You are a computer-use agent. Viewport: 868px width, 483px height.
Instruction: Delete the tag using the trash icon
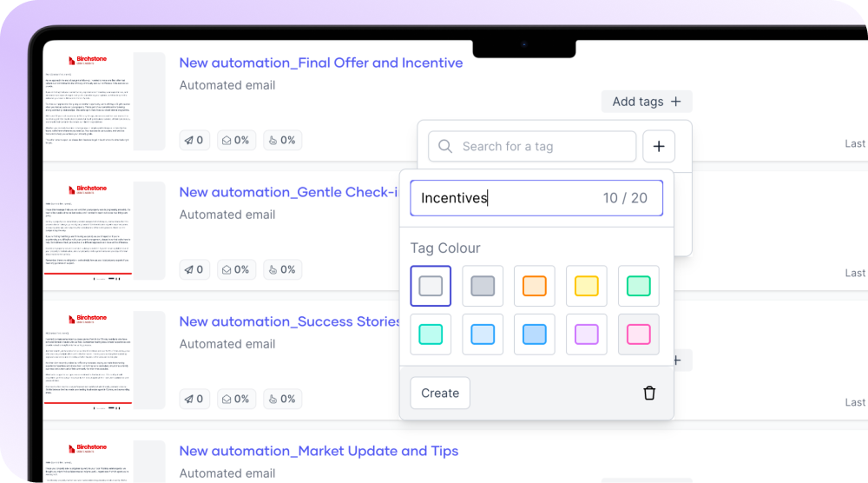649,394
